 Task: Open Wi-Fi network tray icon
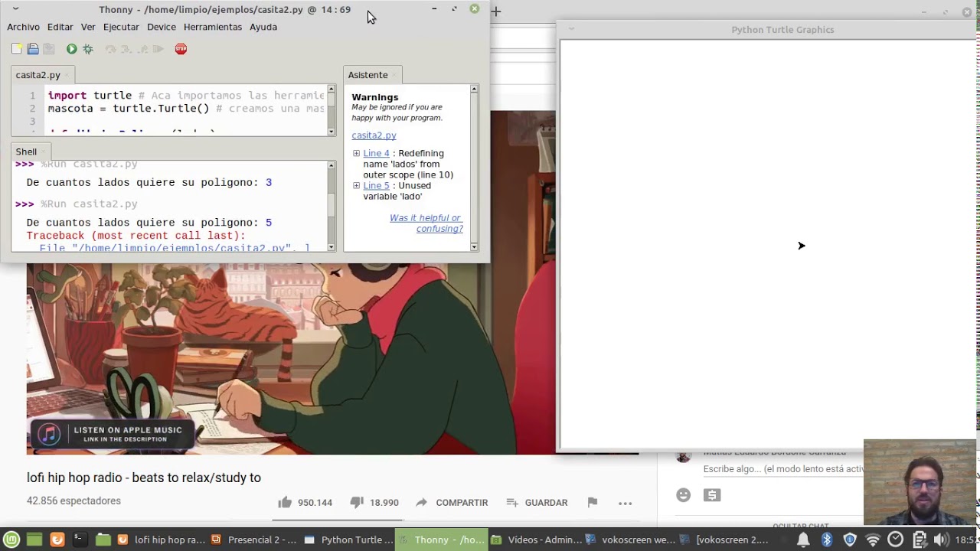872,540
